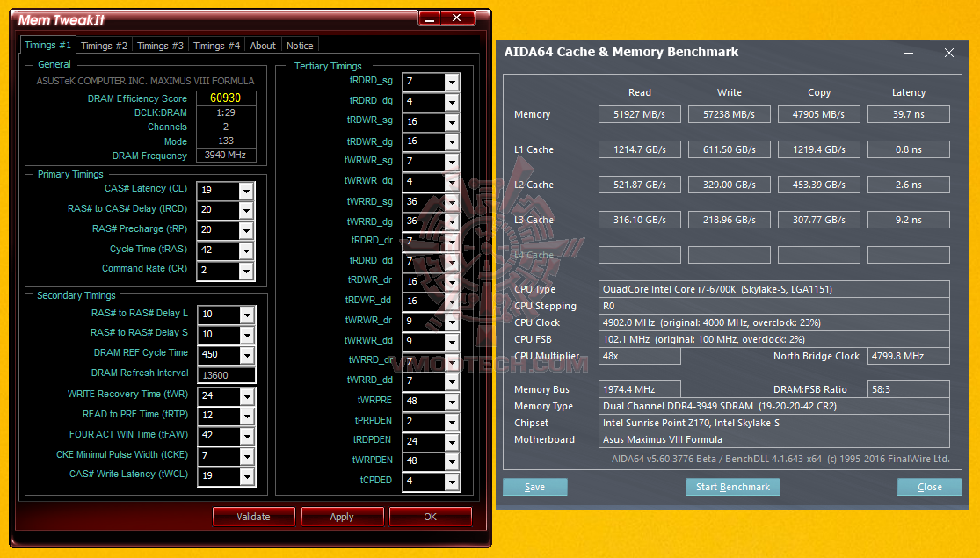
Task: Select the Timings #1 tab
Action: pyautogui.click(x=48, y=45)
